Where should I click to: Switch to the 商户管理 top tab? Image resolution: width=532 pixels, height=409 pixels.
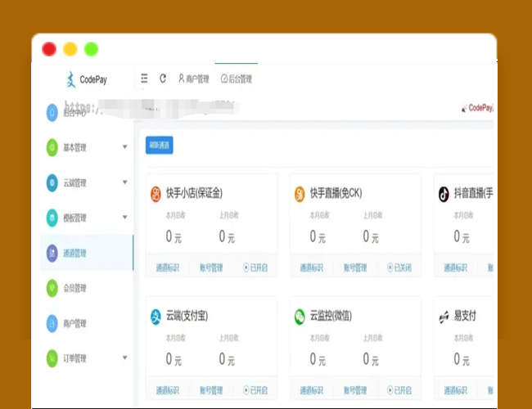tap(193, 79)
